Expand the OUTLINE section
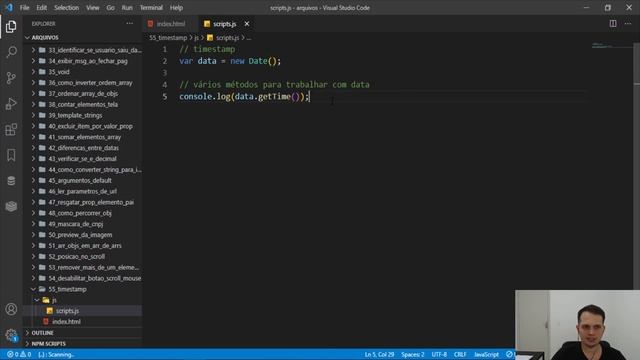640x360 pixels. click(x=42, y=333)
